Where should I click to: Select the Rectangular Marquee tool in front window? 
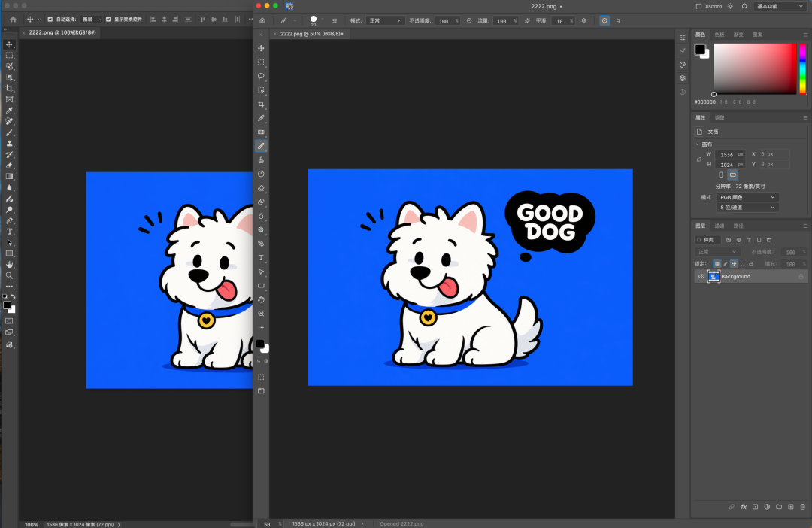(261, 62)
